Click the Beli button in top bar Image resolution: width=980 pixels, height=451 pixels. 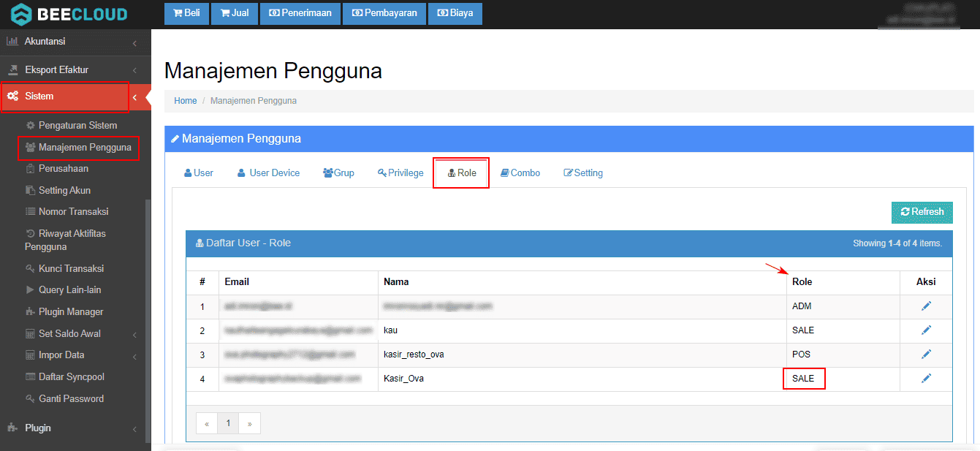(x=186, y=13)
